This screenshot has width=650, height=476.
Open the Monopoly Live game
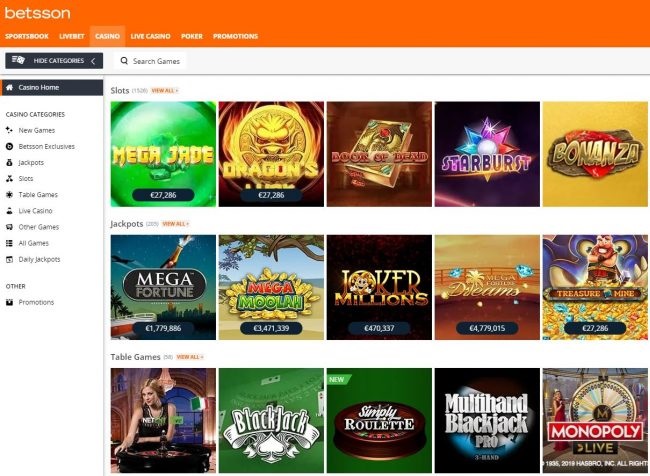coord(595,420)
